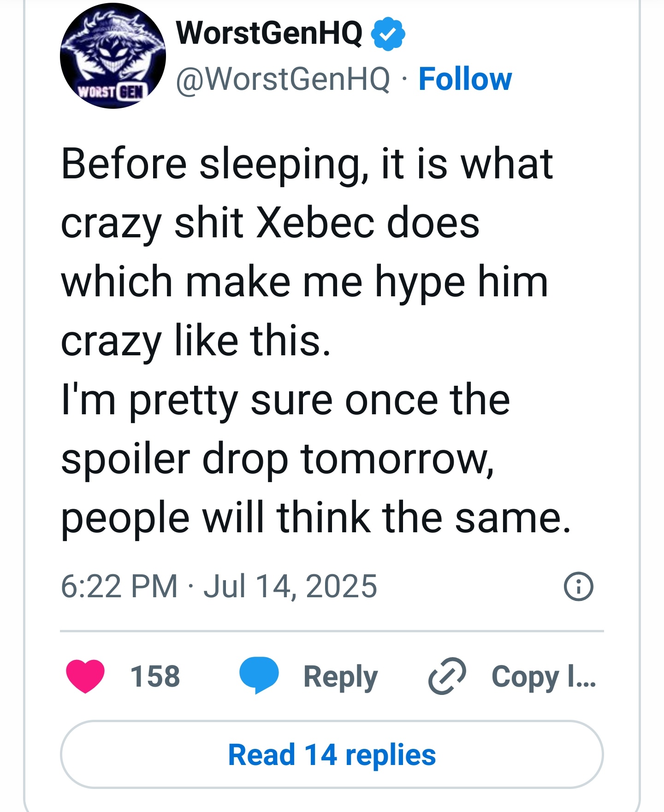Click the tweet line starting Before sleeping
This screenshot has width=664, height=812.
[307, 165]
